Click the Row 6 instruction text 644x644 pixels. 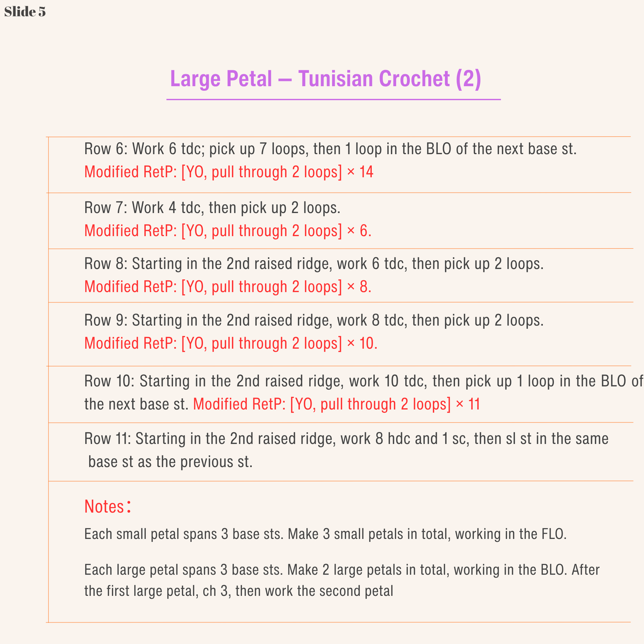pyautogui.click(x=331, y=149)
